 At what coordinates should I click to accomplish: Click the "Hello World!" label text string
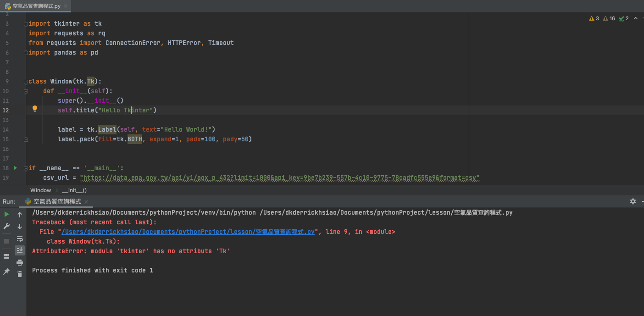(186, 129)
